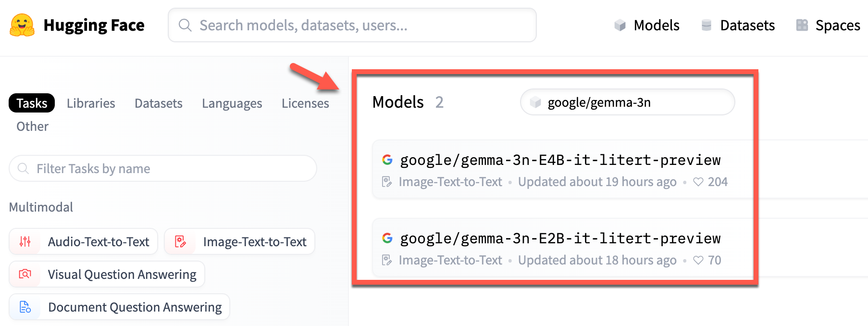Click the heart icon beside 70 likes
This screenshot has width=868, height=326.
pyautogui.click(x=698, y=260)
